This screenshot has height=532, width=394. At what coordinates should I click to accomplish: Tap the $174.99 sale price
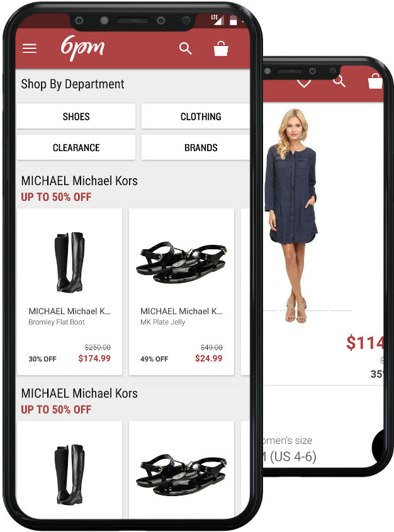[x=94, y=358]
